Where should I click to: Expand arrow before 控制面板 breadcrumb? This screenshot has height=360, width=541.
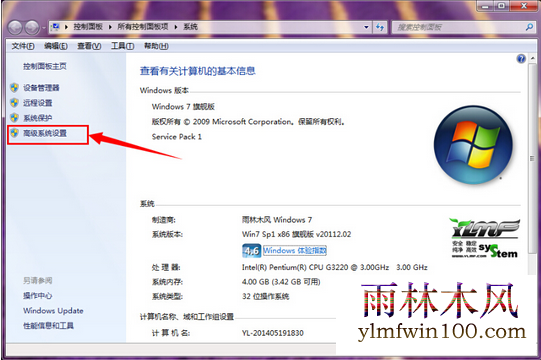pos(66,27)
